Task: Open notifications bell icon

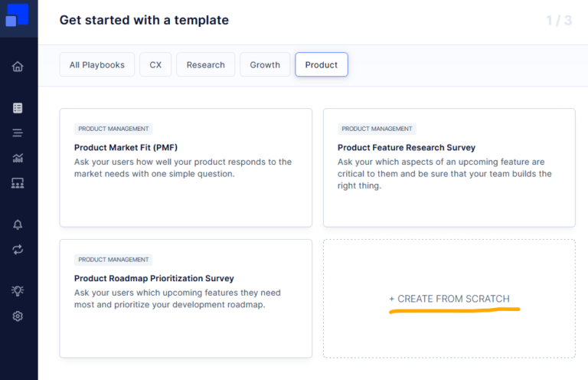Action: [x=18, y=224]
